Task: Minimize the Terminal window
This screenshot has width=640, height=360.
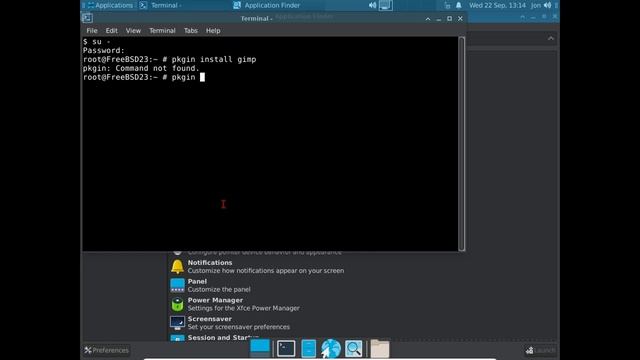Action: click(x=438, y=19)
